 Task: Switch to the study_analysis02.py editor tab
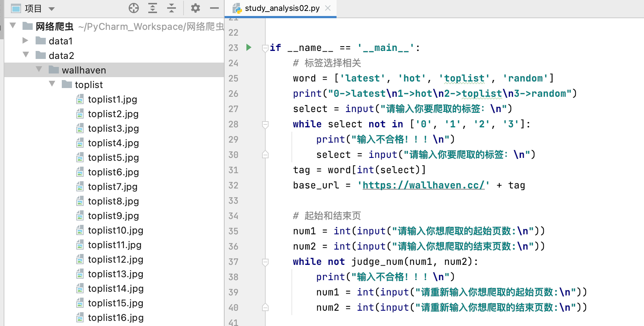point(281,8)
